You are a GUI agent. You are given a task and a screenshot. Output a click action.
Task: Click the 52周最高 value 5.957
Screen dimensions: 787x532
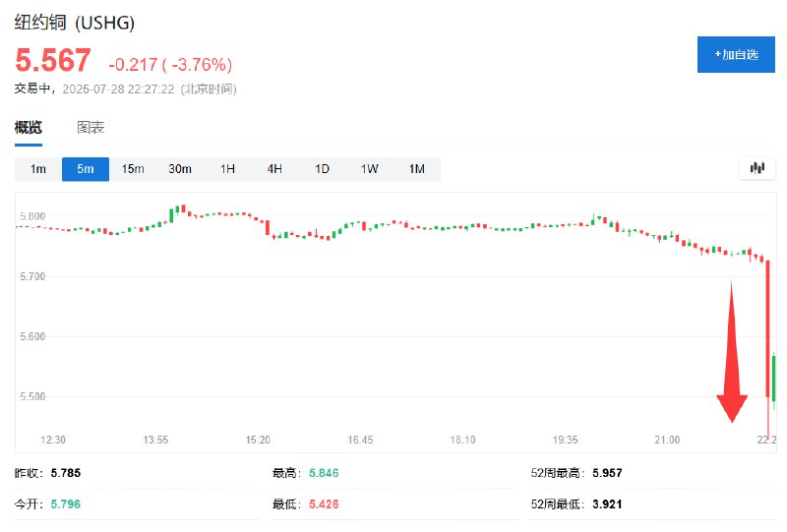pyautogui.click(x=607, y=473)
